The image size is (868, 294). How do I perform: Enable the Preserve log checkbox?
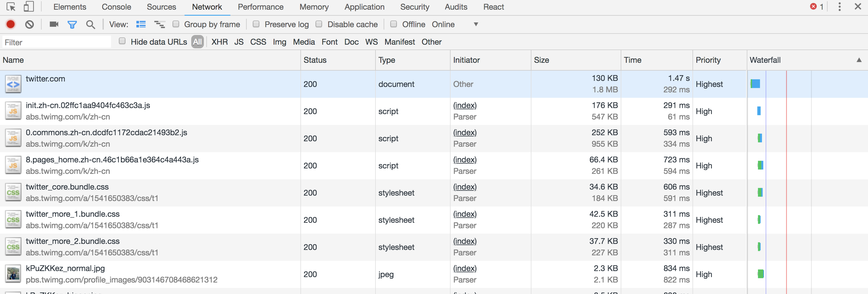[x=256, y=24]
